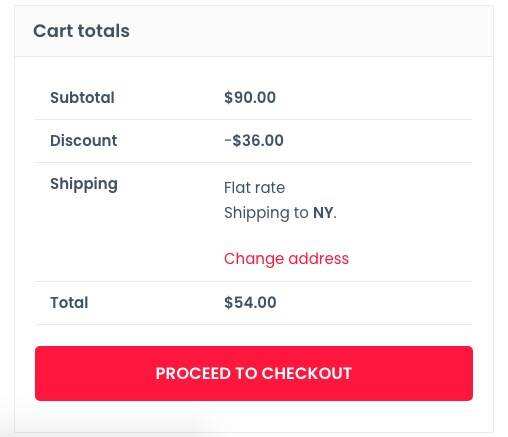The width and height of the screenshot is (508, 437).
Task: Click the Shipping row label
Action: point(84,184)
